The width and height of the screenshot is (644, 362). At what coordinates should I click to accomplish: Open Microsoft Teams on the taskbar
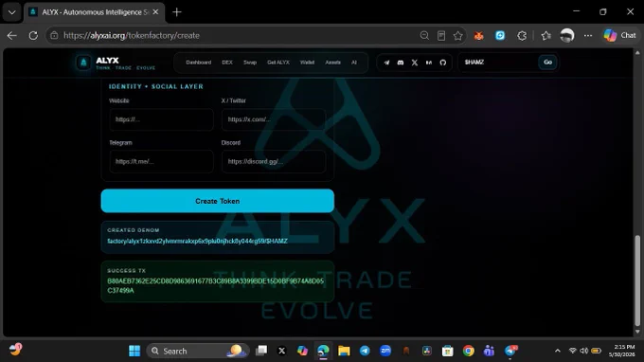pyautogui.click(x=489, y=351)
